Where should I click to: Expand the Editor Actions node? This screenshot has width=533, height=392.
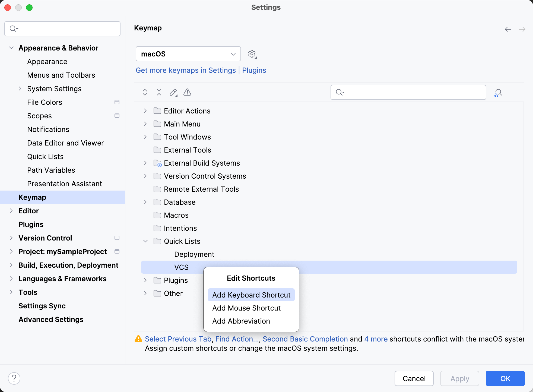coord(145,111)
